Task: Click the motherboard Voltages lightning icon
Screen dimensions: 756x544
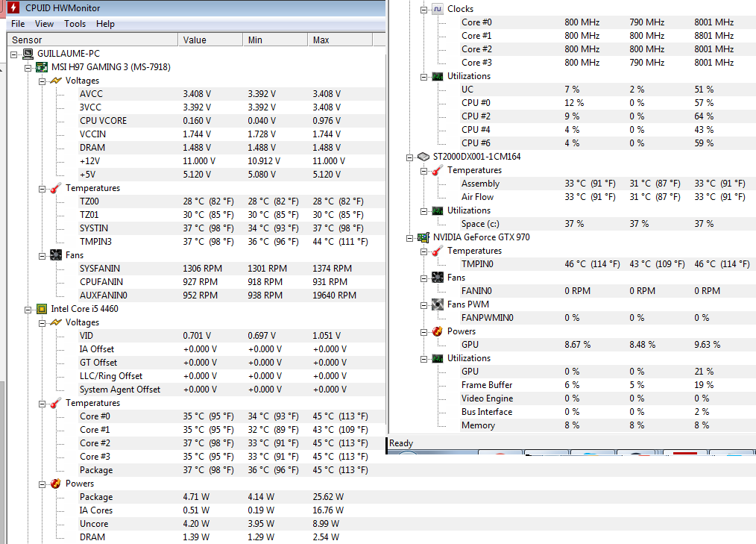Action: [56, 81]
